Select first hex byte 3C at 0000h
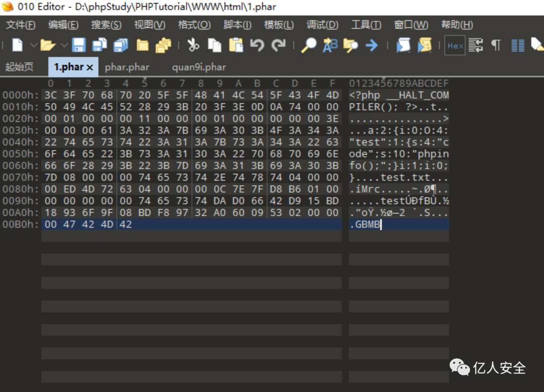Image resolution: width=544 pixels, height=392 pixels. coord(51,95)
